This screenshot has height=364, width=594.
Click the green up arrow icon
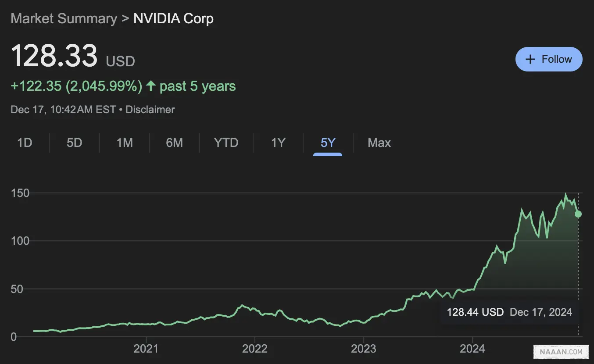click(x=151, y=86)
